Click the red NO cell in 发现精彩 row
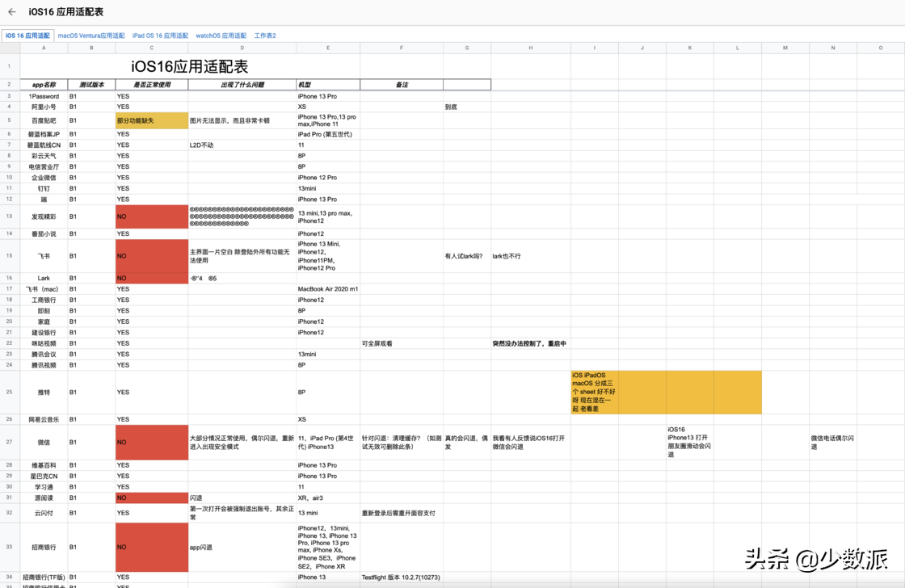This screenshot has height=588, width=905. (152, 216)
